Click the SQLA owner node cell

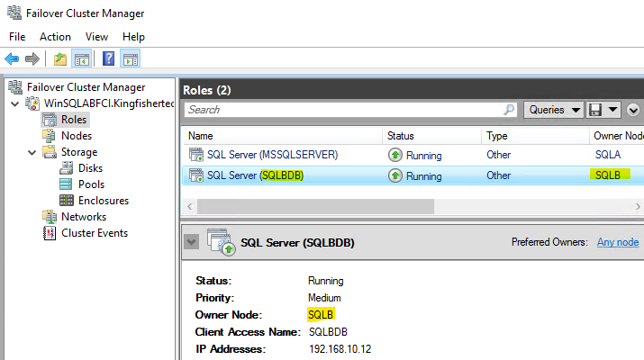pos(608,155)
